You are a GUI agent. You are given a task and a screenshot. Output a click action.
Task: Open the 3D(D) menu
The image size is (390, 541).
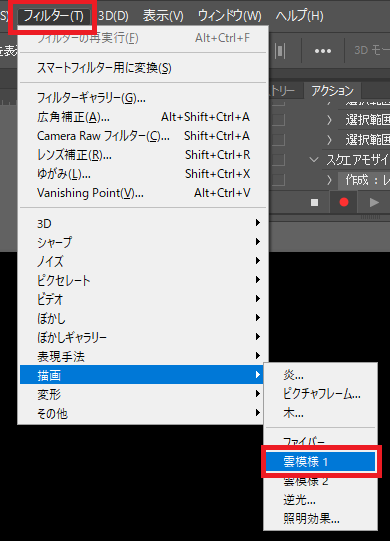pos(113,16)
